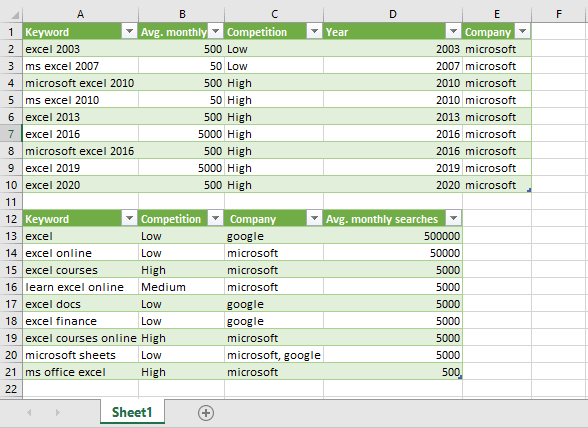
Task: Select column C header
Action: click(x=274, y=15)
